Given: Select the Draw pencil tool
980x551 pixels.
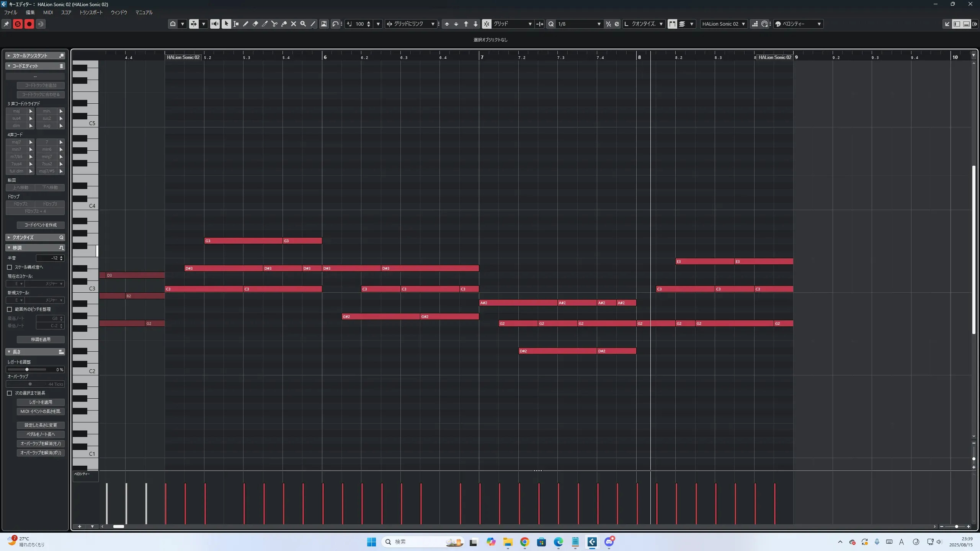Looking at the screenshot, I should point(245,24).
